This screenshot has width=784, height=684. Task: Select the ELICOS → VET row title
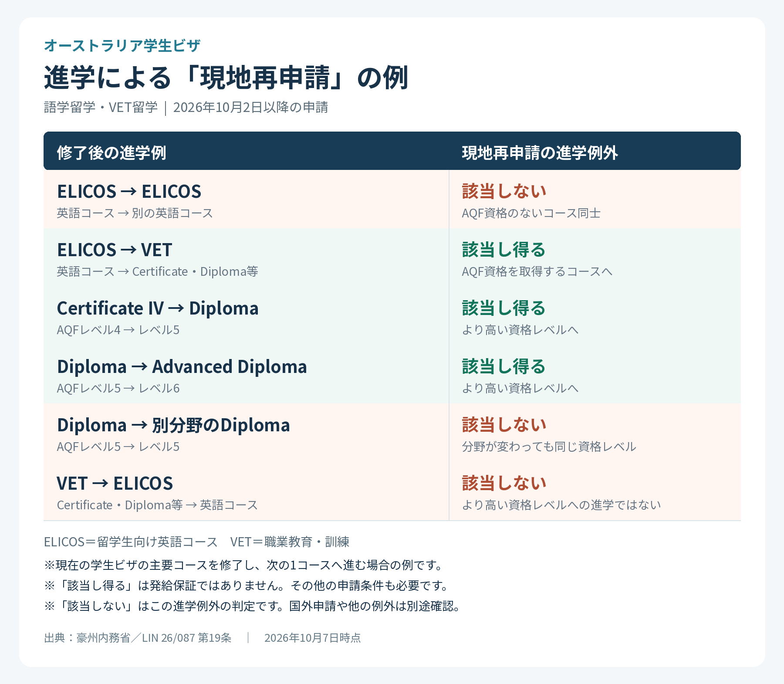click(115, 250)
